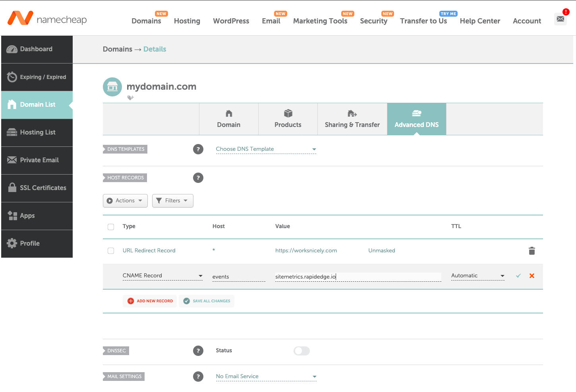The image size is (576, 392).
Task: Delete the URL Redirect Record via trash icon
Action: point(532,250)
